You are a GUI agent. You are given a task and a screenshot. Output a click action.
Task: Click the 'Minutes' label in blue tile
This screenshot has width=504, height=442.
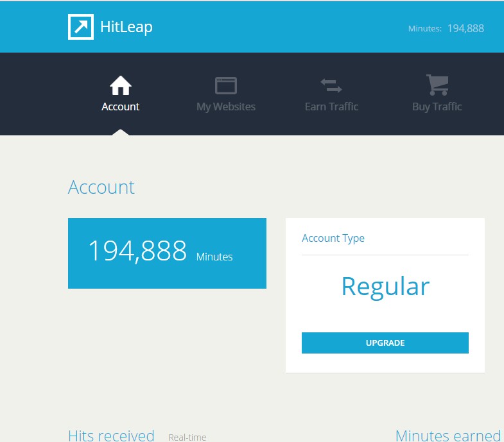(214, 257)
